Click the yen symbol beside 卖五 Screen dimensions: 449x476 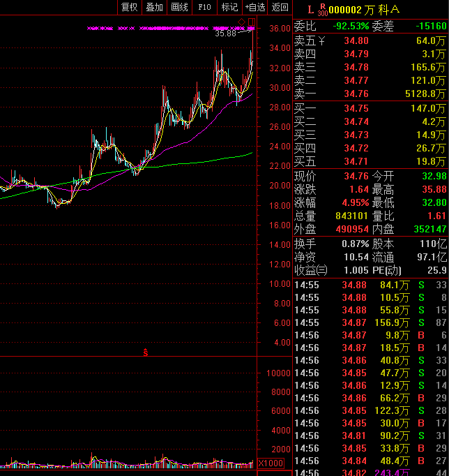(320, 41)
